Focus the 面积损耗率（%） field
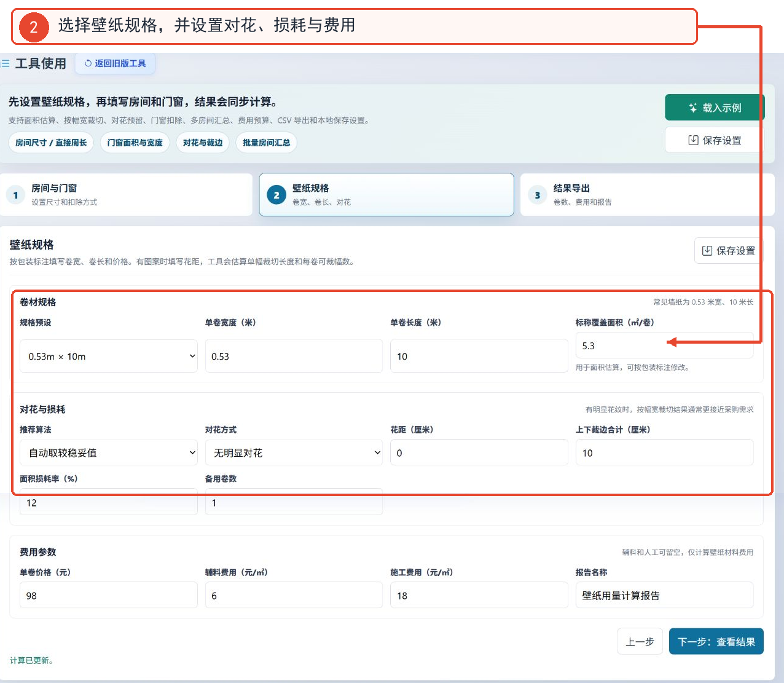 click(109, 502)
